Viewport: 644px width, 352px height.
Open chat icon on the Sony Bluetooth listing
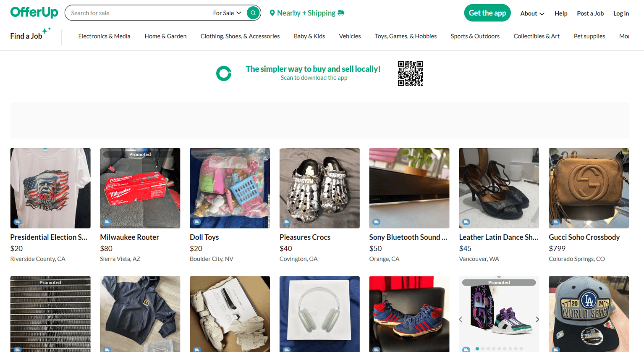click(x=377, y=221)
